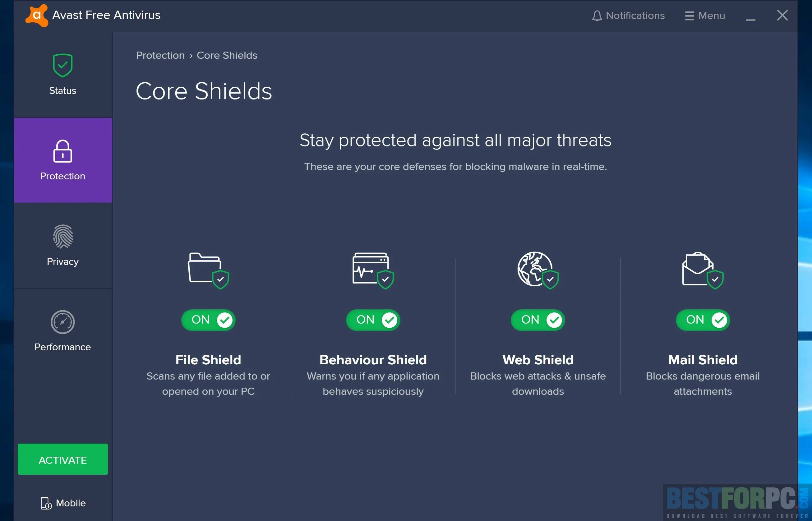The height and width of the screenshot is (521, 812).
Task: Toggle the Web Shield ON switch
Action: coord(537,320)
